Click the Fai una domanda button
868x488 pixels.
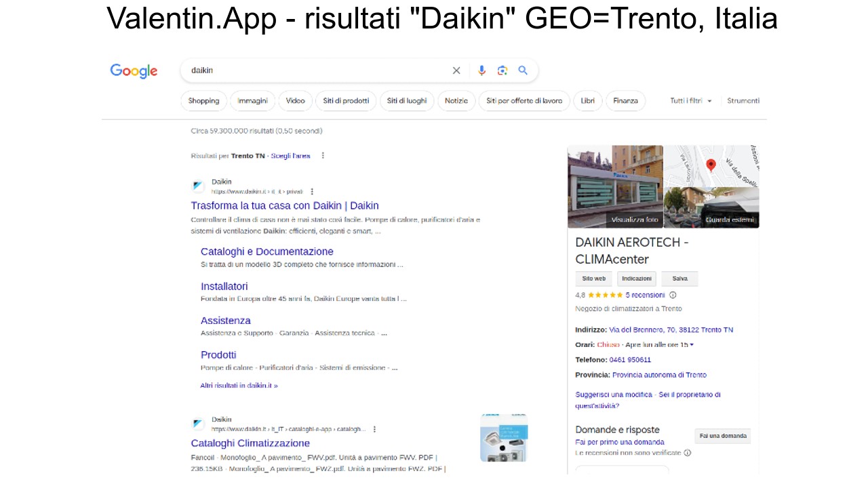click(x=723, y=436)
